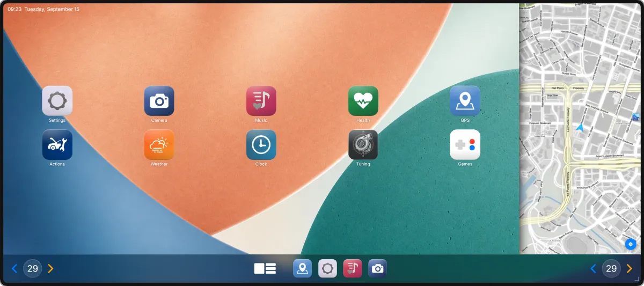Click the 09:23 time in status bar
The height and width of the screenshot is (286, 644).
pos(14,9)
